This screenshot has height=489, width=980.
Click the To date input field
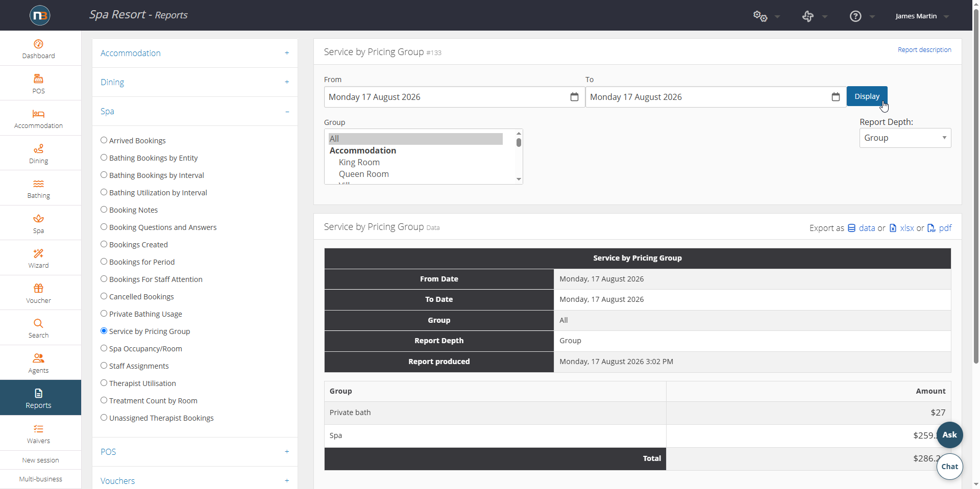tap(716, 97)
